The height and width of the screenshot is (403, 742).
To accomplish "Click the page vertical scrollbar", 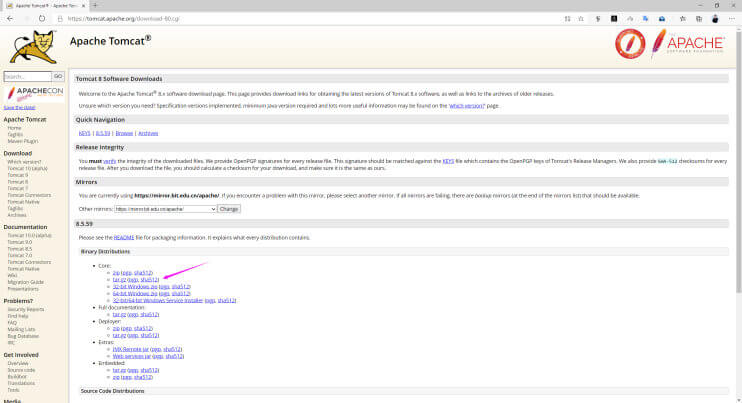I will 738,161.
